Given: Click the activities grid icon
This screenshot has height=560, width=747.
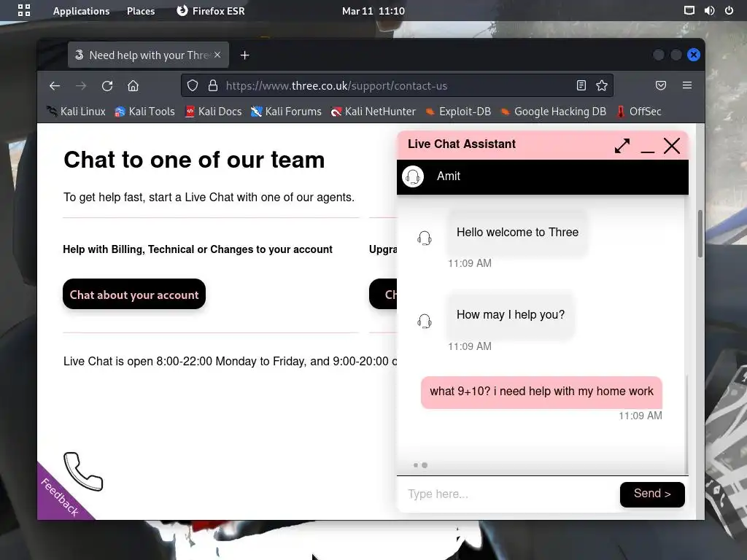Looking at the screenshot, I should [x=24, y=10].
